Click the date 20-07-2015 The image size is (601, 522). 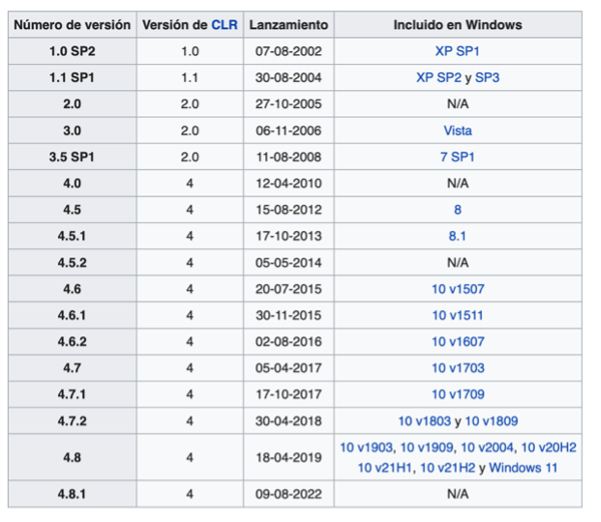pos(289,289)
